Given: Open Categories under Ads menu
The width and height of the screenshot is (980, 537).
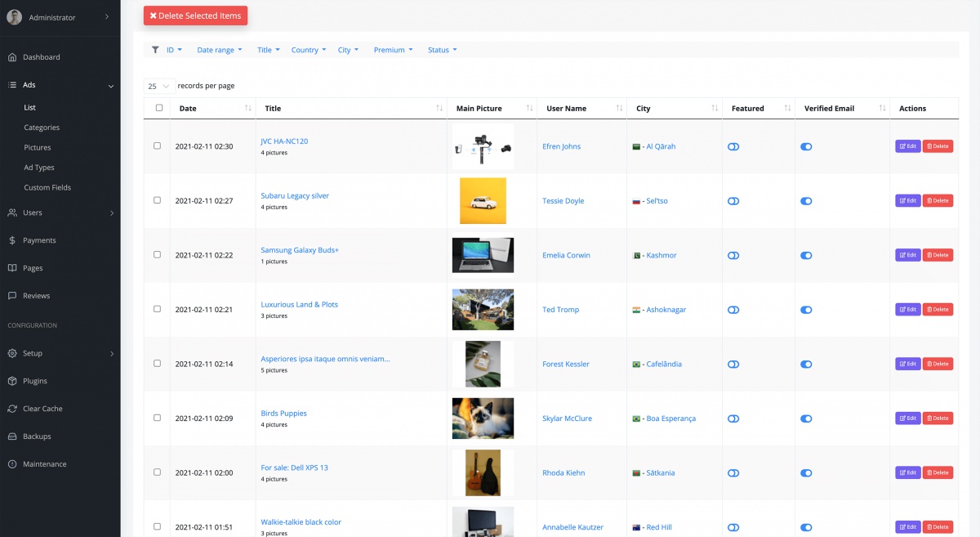Looking at the screenshot, I should (x=42, y=128).
